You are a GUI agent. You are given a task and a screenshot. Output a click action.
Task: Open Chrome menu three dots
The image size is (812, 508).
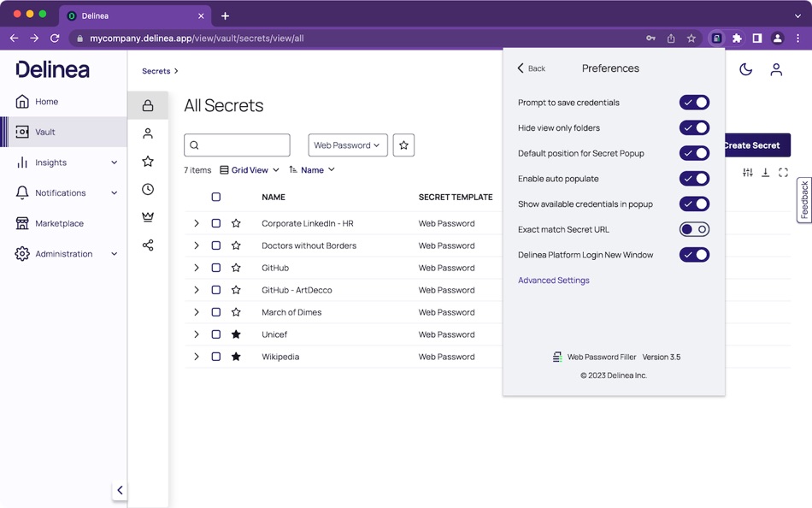coord(798,38)
